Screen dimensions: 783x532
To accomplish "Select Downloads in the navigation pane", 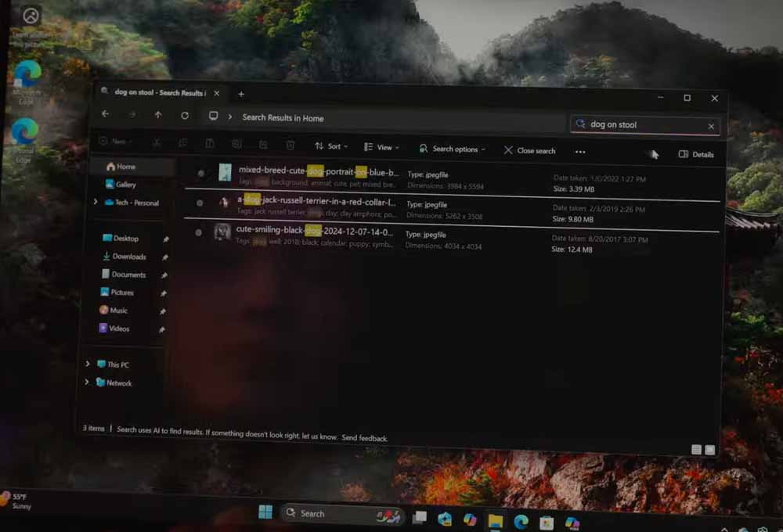I will coord(128,257).
